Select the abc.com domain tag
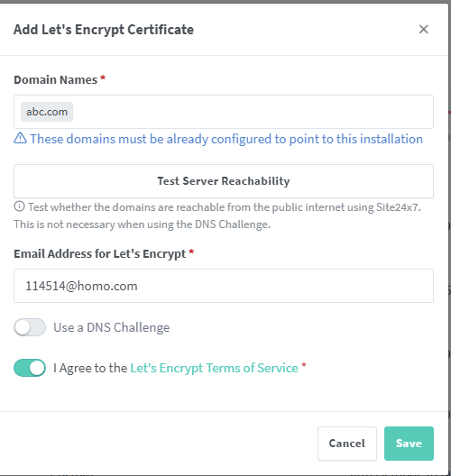The height and width of the screenshot is (476, 451). point(47,112)
